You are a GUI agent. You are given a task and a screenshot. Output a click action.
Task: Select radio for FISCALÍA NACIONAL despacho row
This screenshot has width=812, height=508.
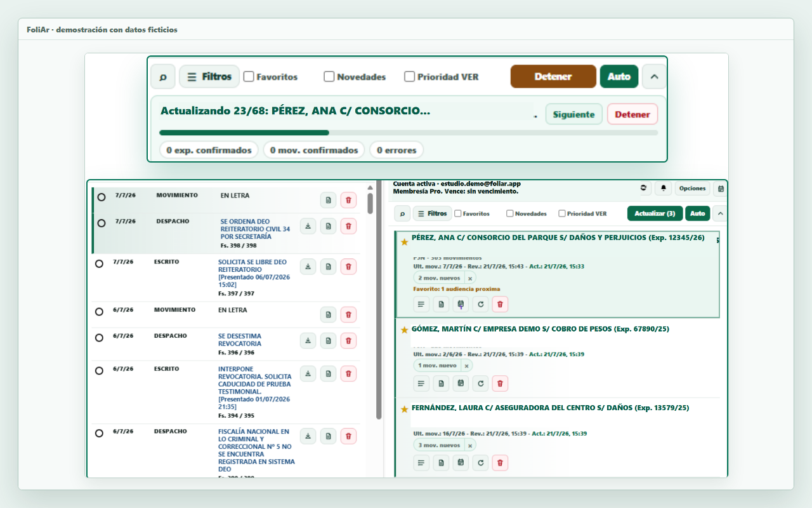pyautogui.click(x=99, y=433)
